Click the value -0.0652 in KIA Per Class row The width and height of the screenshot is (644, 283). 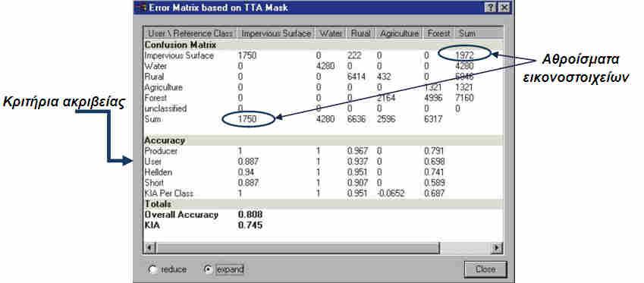click(391, 193)
